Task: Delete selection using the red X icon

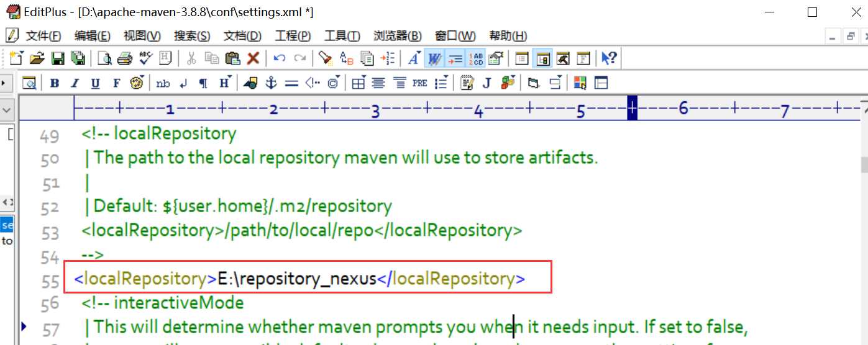Action: (x=253, y=58)
